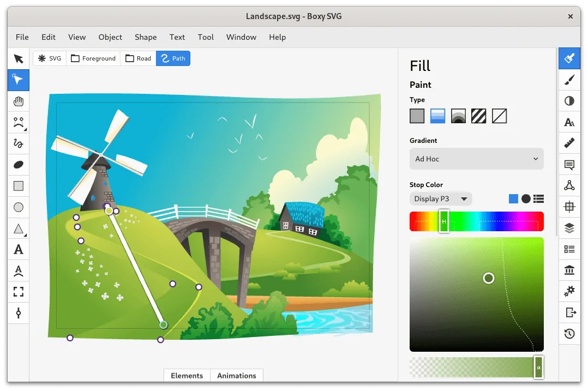Screen dimensions: 588x391
Task: Open the Objects layers panel
Action: click(569, 228)
